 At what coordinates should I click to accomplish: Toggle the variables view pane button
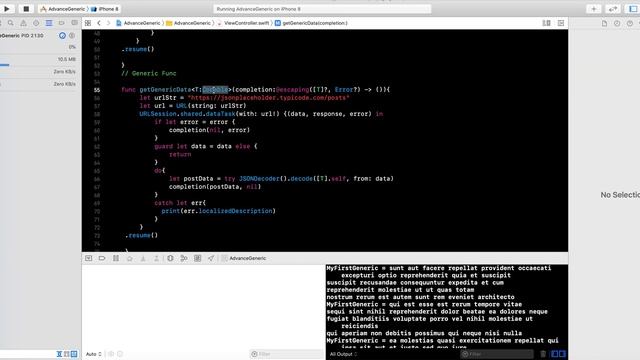click(x=555, y=354)
